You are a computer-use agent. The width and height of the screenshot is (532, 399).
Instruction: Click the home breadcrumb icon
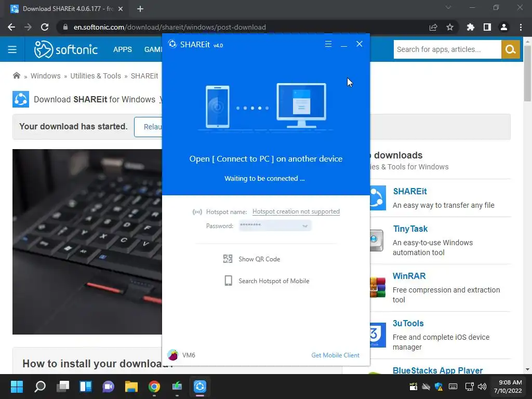pyautogui.click(x=16, y=76)
